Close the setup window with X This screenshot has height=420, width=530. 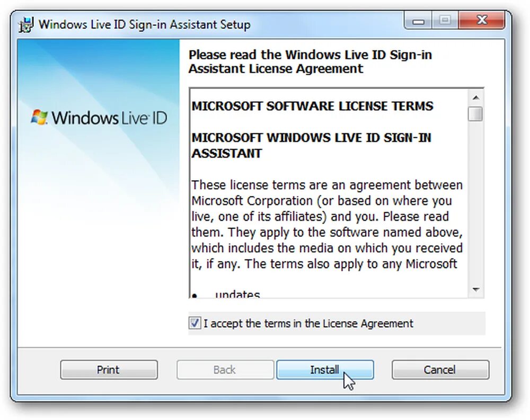(x=482, y=20)
